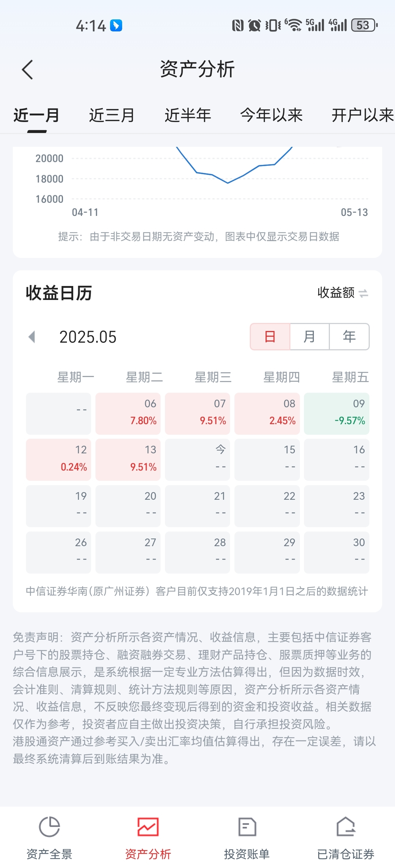Tap the battery status icon

pyautogui.click(x=364, y=25)
